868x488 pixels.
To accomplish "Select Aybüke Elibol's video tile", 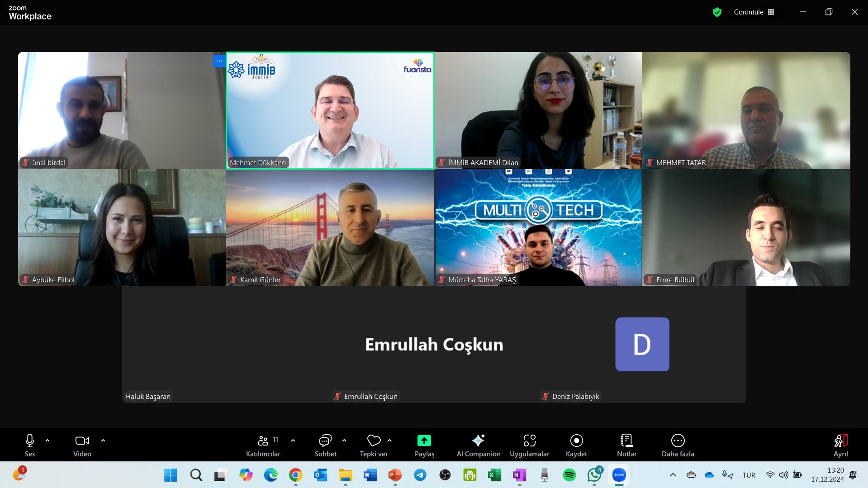I will pos(122,227).
